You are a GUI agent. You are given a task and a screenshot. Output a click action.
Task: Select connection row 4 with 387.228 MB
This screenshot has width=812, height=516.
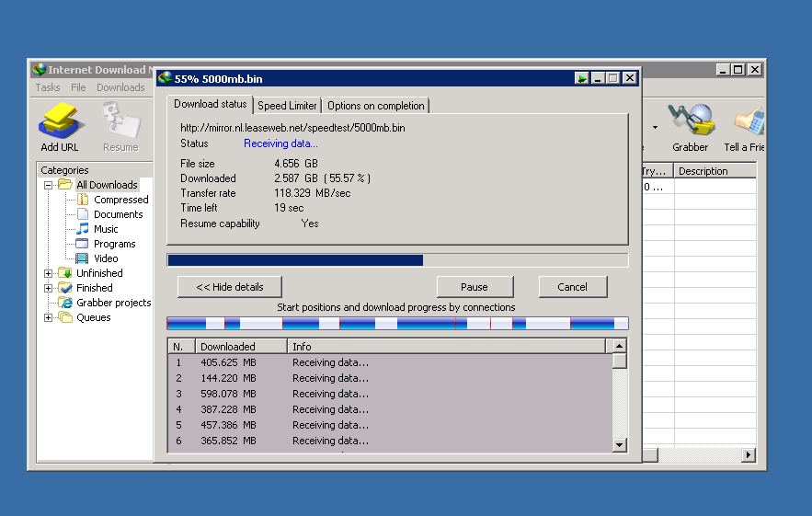pos(390,409)
